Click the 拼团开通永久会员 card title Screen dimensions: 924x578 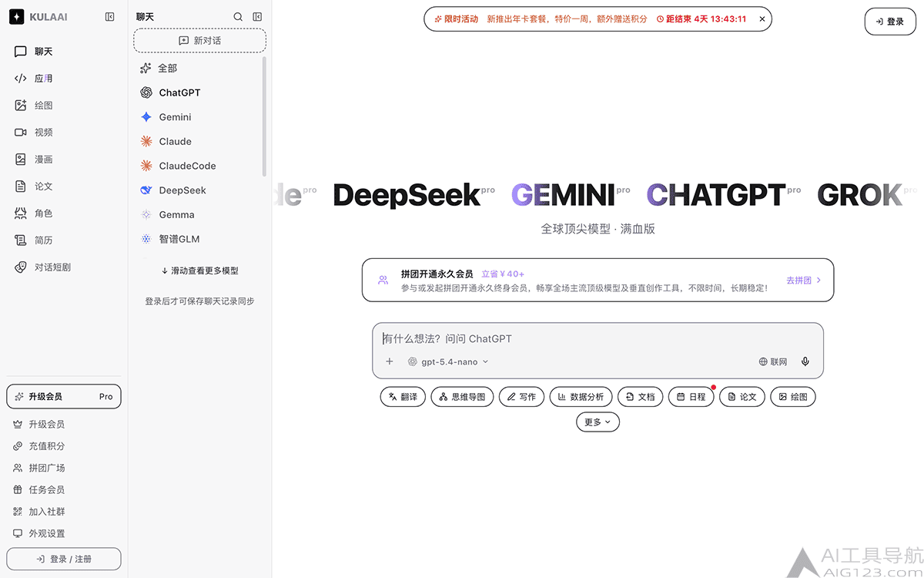click(437, 274)
